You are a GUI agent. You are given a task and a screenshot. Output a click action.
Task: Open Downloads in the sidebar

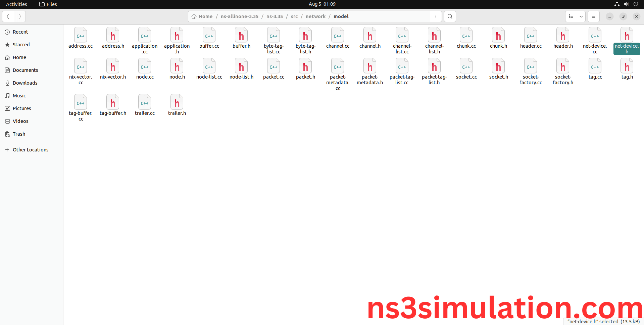25,83
